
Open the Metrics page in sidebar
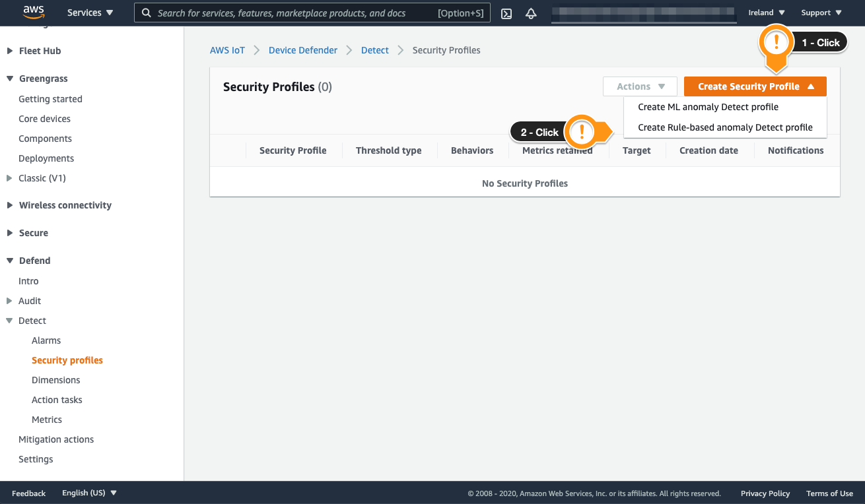(47, 420)
